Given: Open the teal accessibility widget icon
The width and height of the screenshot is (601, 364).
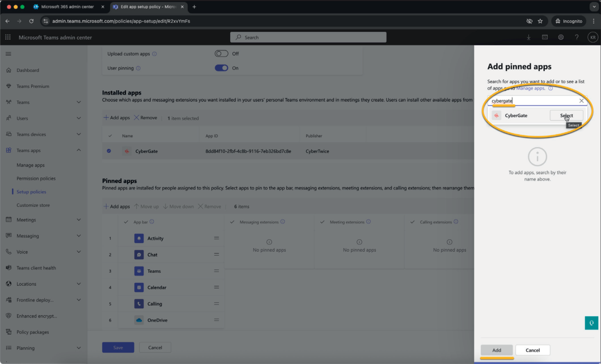Looking at the screenshot, I should (x=591, y=322).
